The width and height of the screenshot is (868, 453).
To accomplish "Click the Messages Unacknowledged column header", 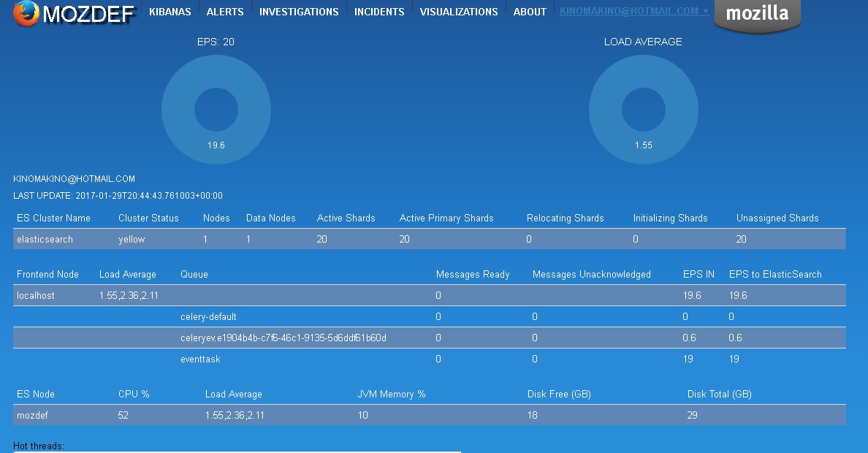I will click(x=591, y=274).
